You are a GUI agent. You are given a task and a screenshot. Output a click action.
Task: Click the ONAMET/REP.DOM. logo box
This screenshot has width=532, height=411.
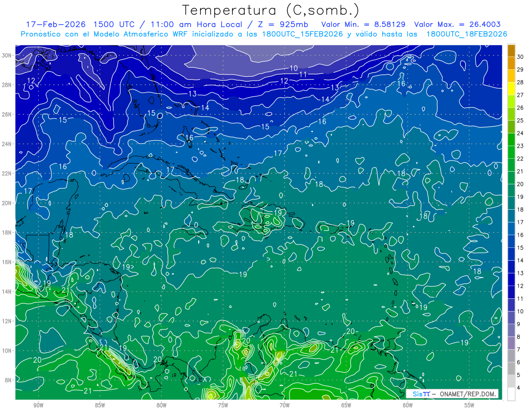click(453, 394)
